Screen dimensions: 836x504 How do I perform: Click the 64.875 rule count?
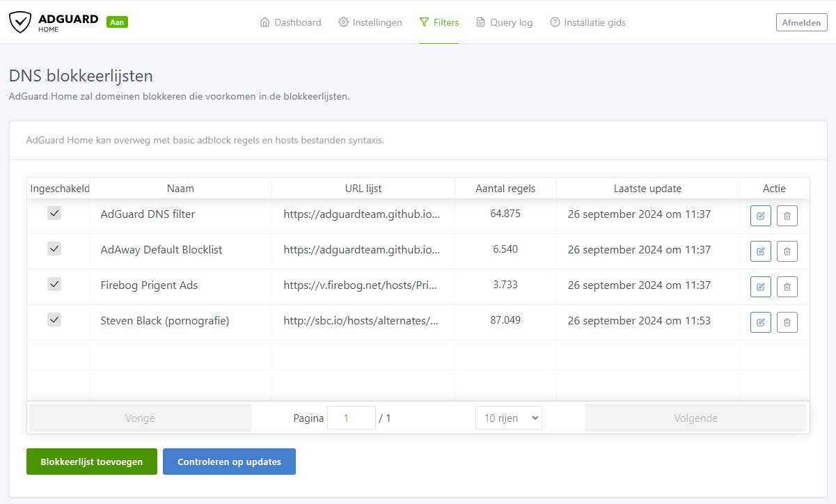[x=505, y=214]
